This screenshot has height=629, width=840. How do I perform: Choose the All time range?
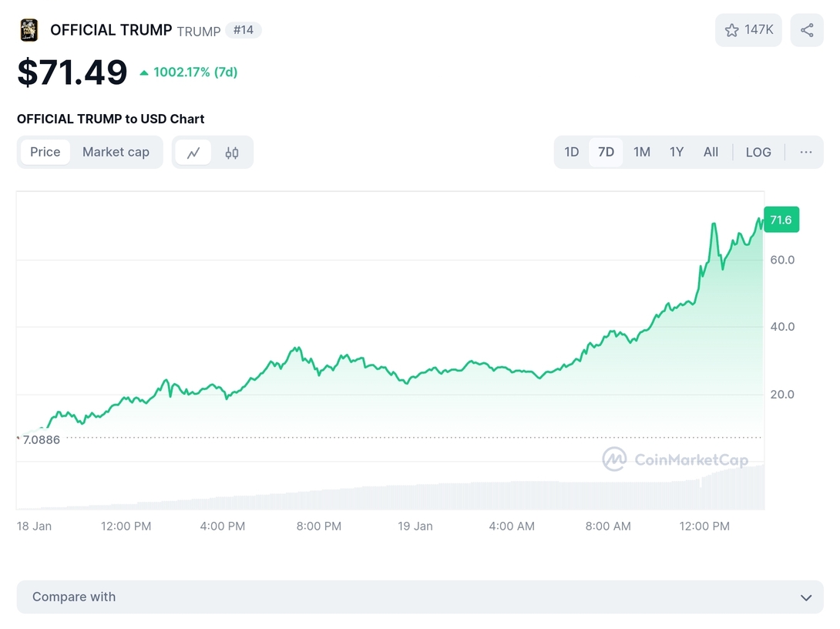(x=711, y=152)
